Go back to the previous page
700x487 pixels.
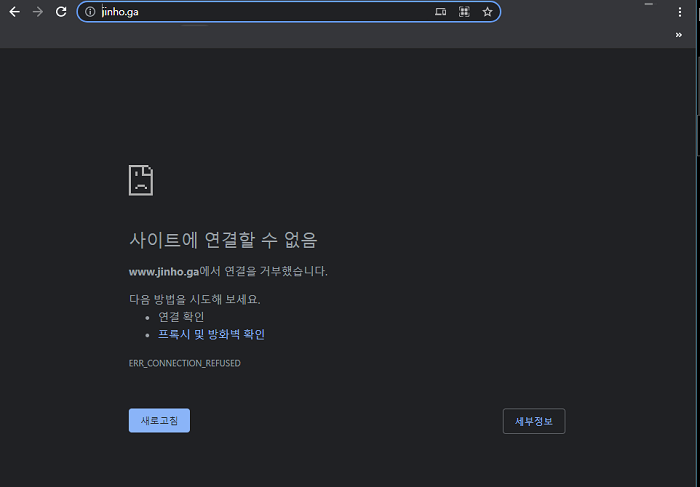coord(14,12)
